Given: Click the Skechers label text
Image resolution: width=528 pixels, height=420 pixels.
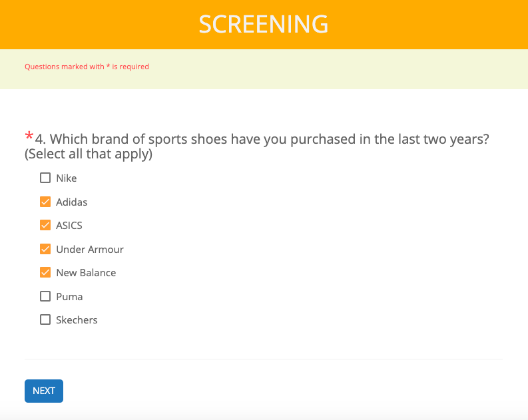Looking at the screenshot, I should tap(77, 319).
